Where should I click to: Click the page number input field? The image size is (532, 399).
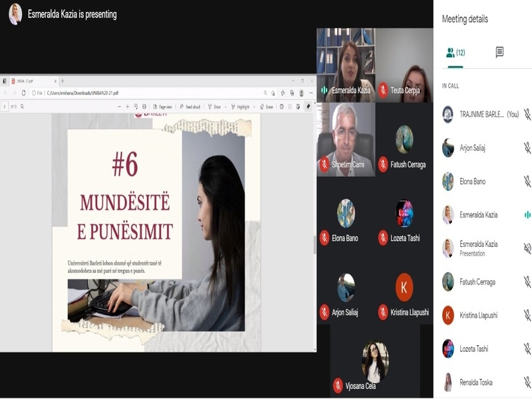click(x=5, y=105)
